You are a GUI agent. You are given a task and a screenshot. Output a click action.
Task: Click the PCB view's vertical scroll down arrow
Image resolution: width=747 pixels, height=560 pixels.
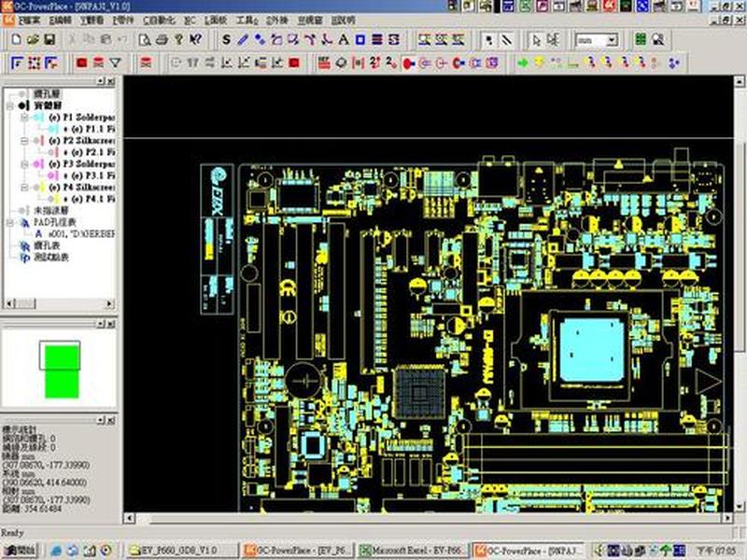pyautogui.click(x=740, y=506)
